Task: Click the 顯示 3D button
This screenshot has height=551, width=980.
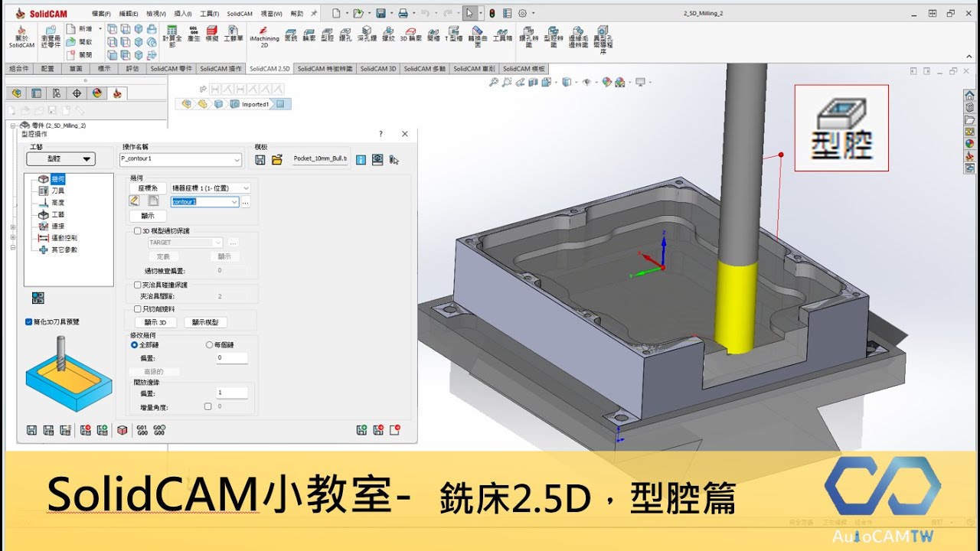Action: [x=155, y=322]
